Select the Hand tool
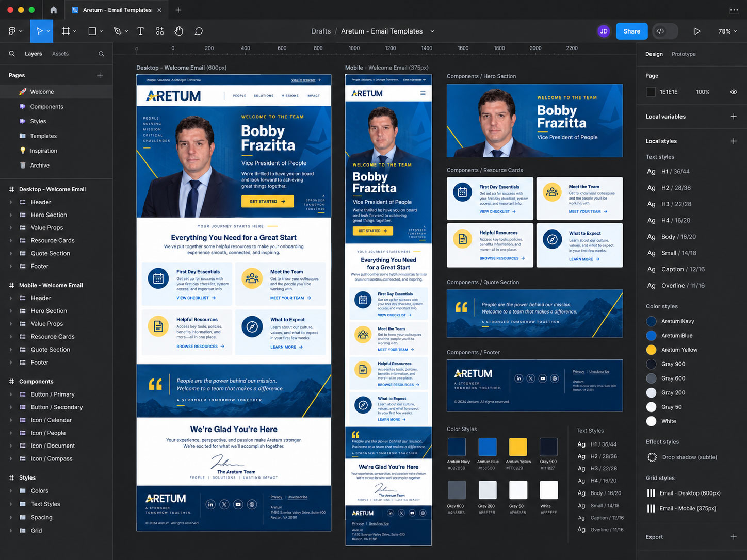This screenshot has width=747, height=560. click(x=178, y=31)
